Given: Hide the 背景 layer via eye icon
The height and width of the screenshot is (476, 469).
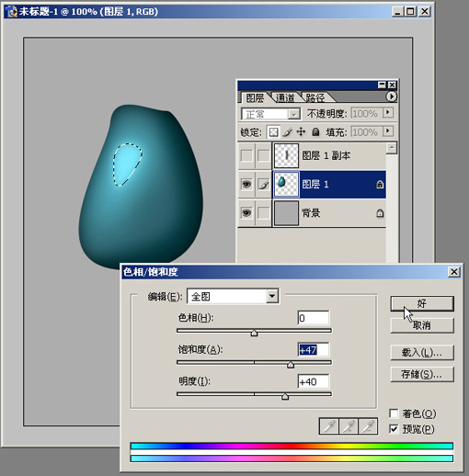Looking at the screenshot, I should point(246,213).
